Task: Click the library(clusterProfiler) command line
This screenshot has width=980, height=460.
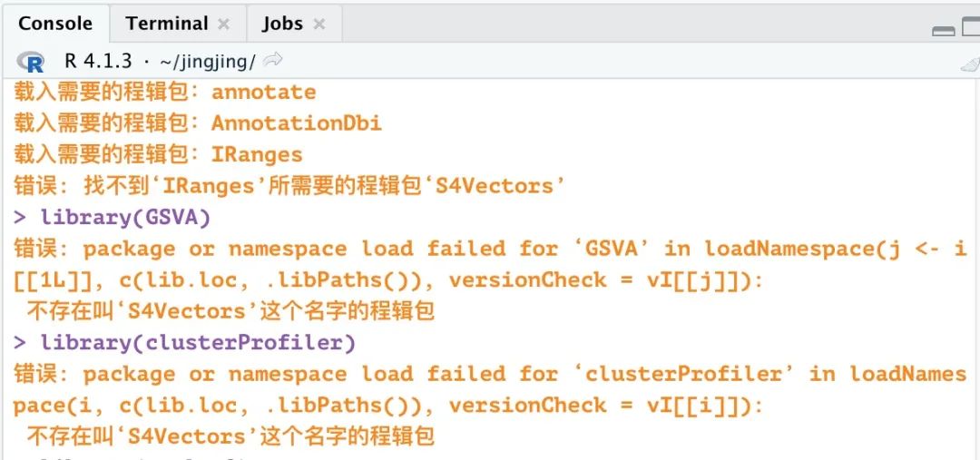Action: click(184, 342)
